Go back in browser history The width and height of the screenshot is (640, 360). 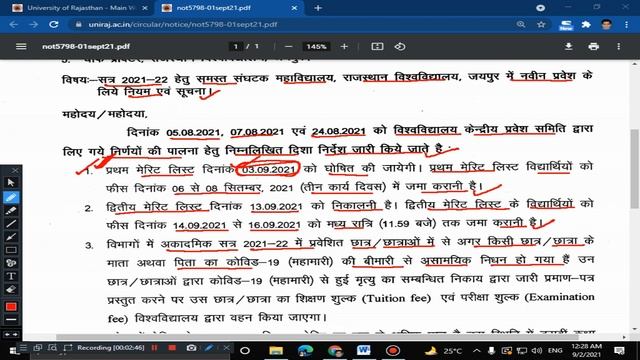tap(13, 24)
